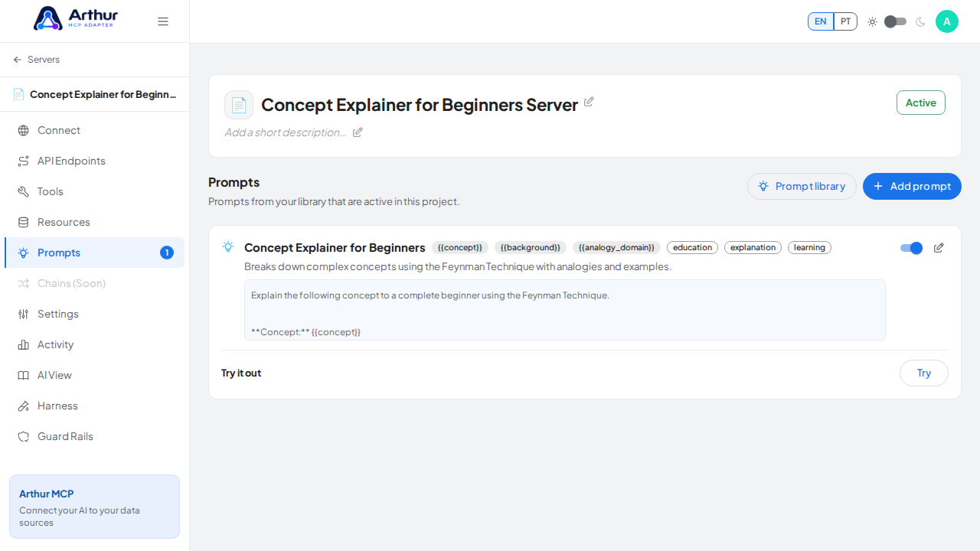Disable the Concept Explainer prompt toggle
The image size is (980, 551).
coord(911,248)
